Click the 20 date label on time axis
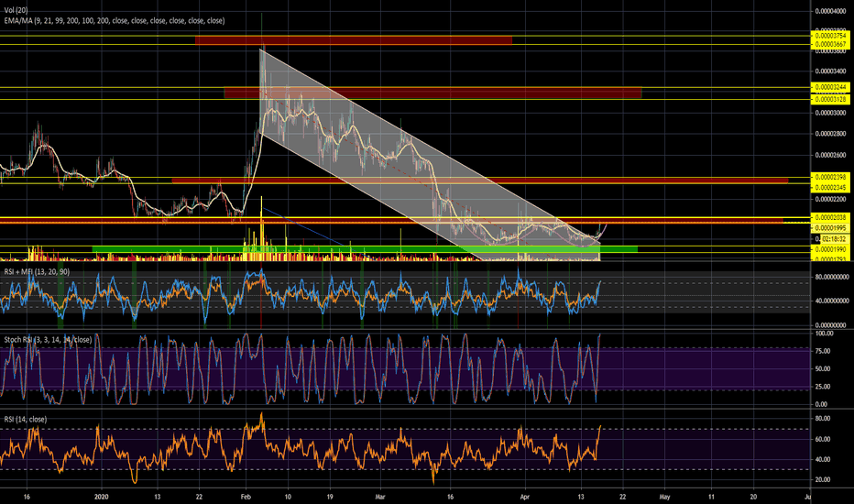 [753, 497]
